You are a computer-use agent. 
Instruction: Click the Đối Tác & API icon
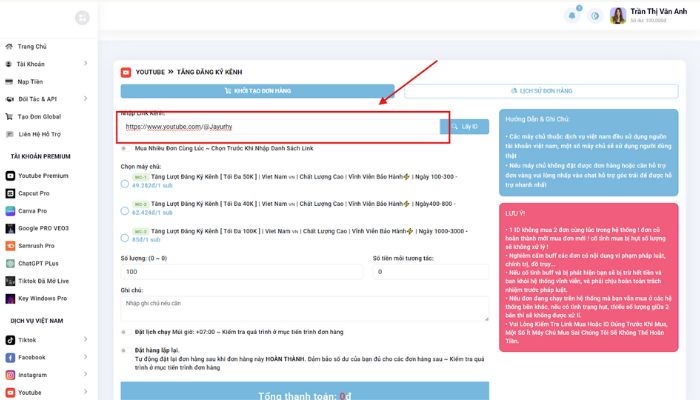click(9, 99)
